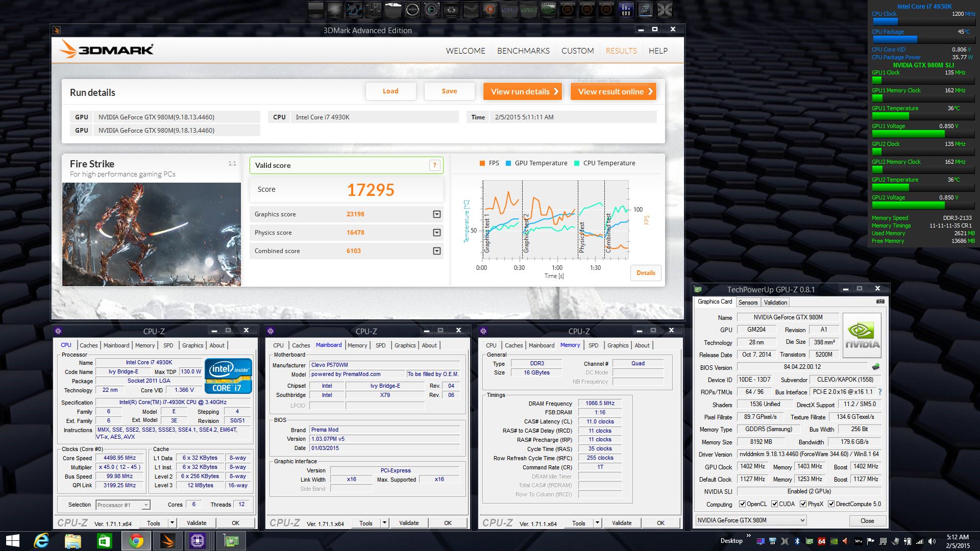Switch to the BENCHMARKS section in 3DMark
The width and height of the screenshot is (980, 551).
pos(523,51)
